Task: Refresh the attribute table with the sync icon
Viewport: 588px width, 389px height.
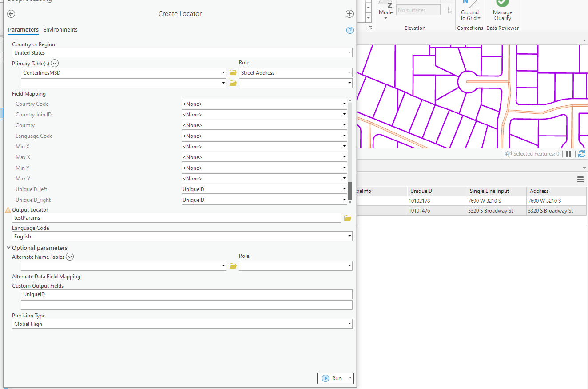Action: pos(582,153)
